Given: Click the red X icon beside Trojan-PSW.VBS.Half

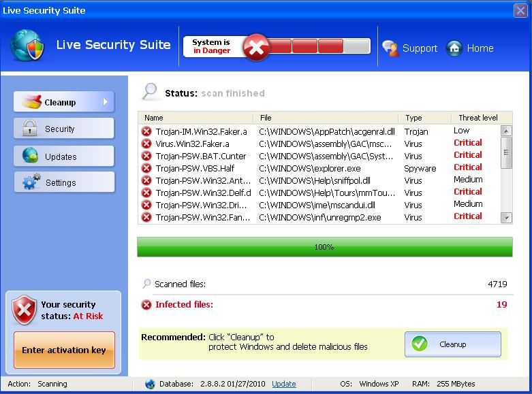Looking at the screenshot, I should point(146,168).
